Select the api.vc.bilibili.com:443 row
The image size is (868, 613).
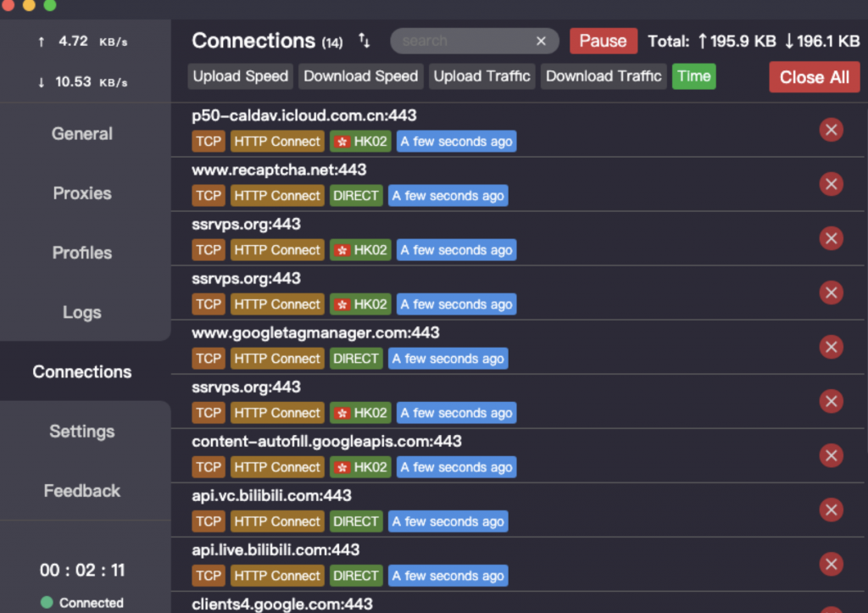(520, 510)
